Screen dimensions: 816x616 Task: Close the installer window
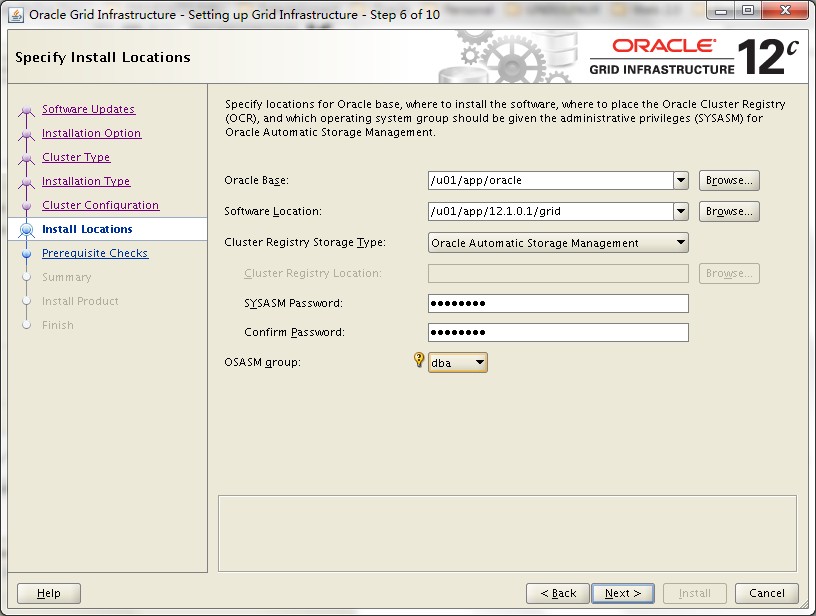pyautogui.click(x=785, y=10)
